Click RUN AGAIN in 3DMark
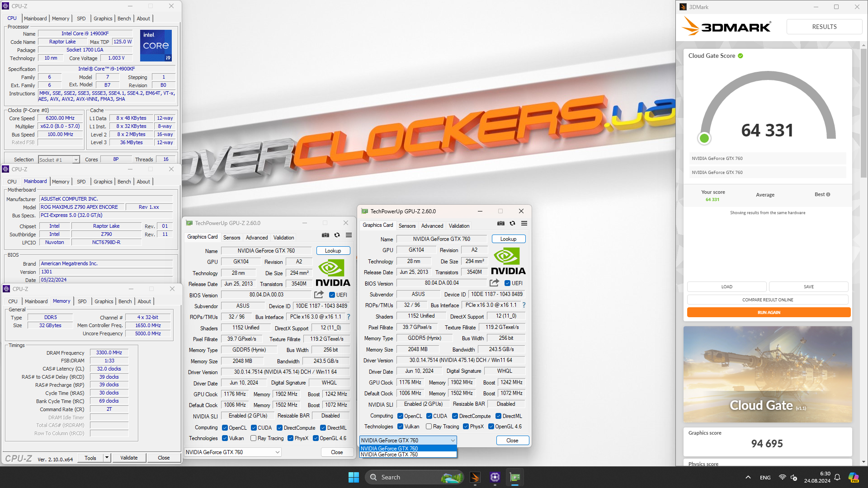 click(x=769, y=312)
